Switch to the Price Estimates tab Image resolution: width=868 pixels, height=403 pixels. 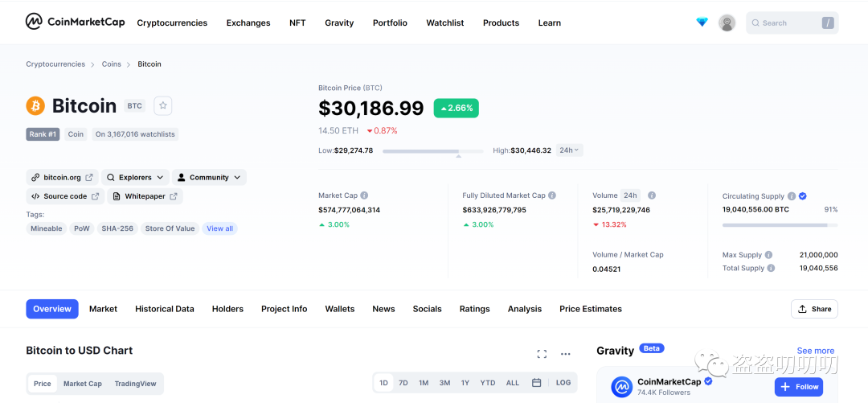[591, 309]
